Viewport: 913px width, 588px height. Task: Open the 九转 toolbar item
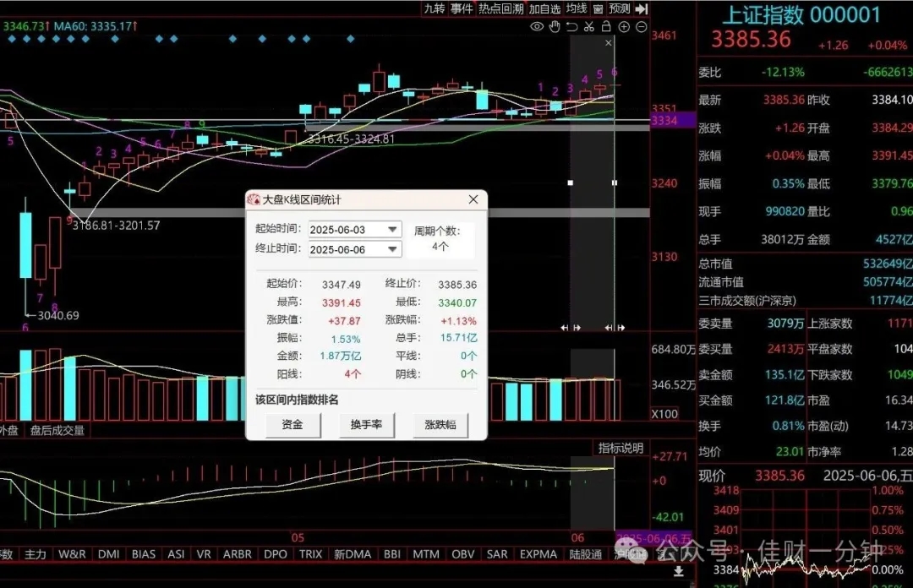tap(435, 8)
